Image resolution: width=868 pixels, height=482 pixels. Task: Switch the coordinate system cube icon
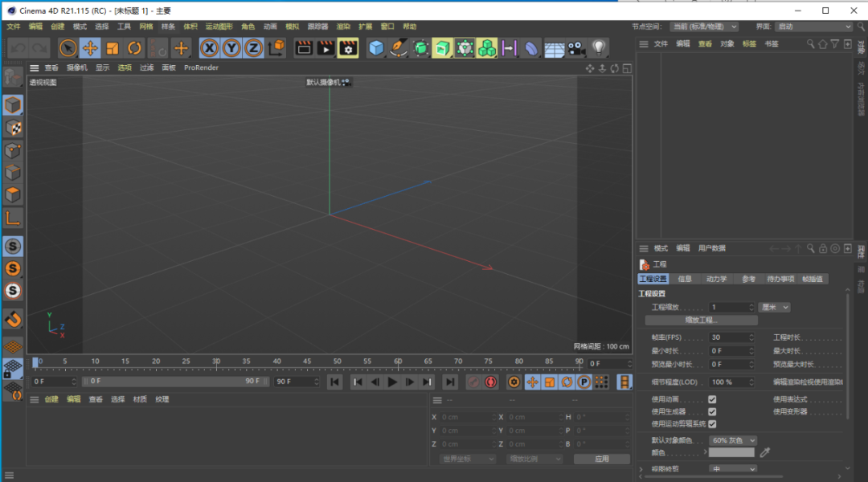[x=276, y=48]
